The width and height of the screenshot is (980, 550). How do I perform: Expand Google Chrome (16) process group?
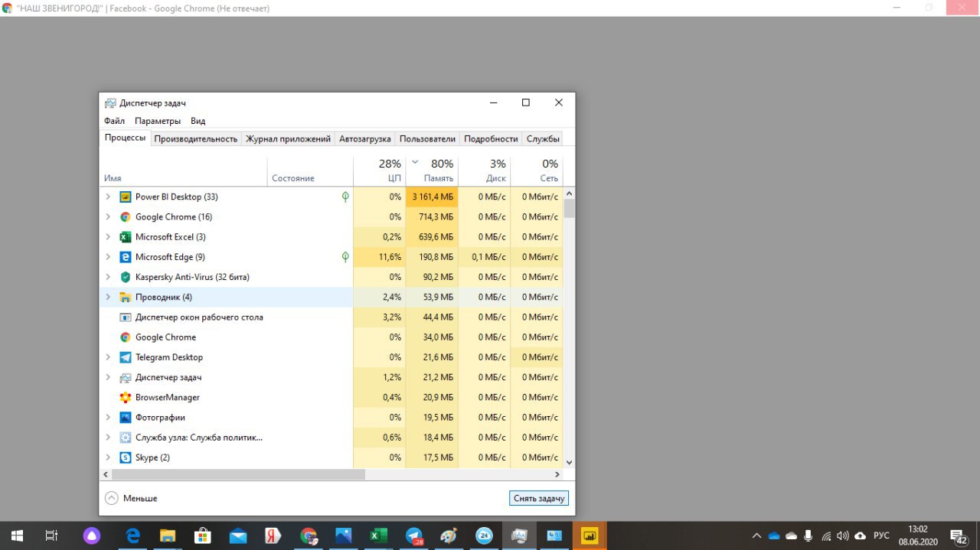pyautogui.click(x=108, y=216)
